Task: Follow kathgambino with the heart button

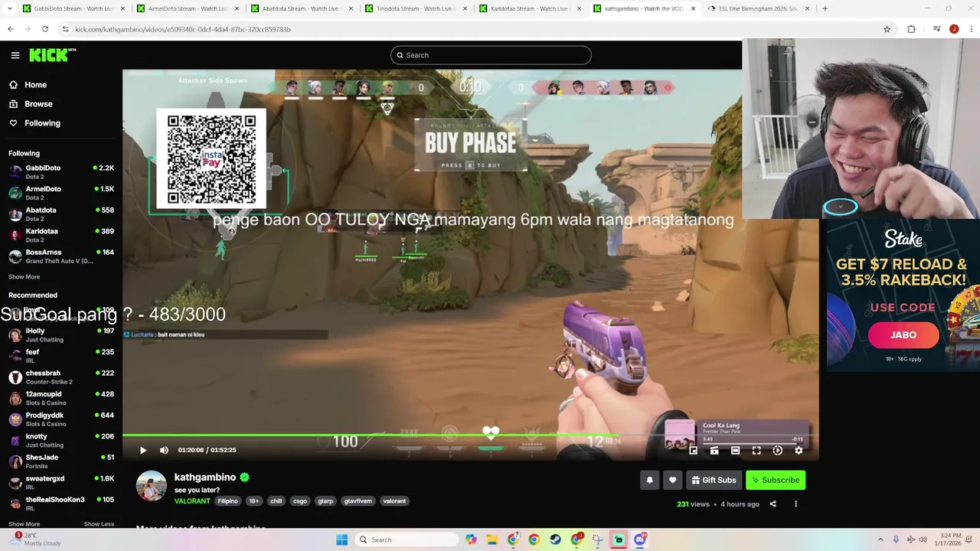Action: (x=672, y=480)
